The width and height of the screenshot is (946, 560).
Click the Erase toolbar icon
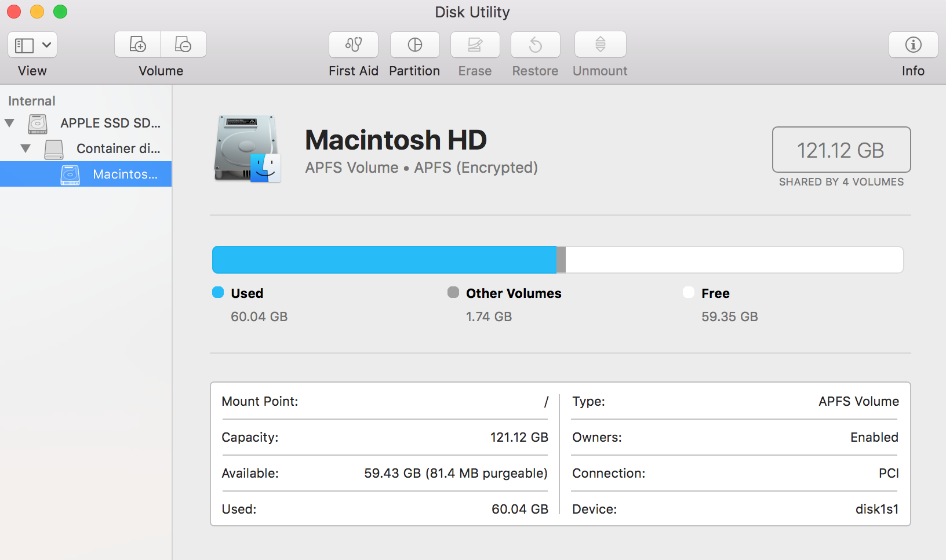(475, 45)
